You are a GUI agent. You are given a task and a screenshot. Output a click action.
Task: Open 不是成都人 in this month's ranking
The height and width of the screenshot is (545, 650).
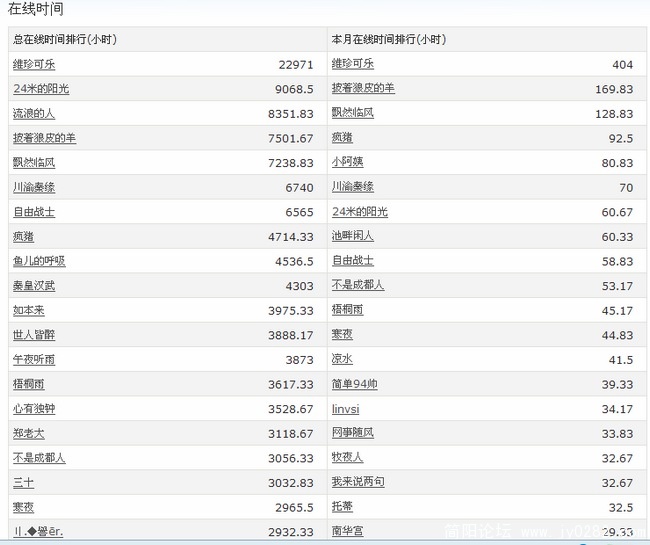358,285
